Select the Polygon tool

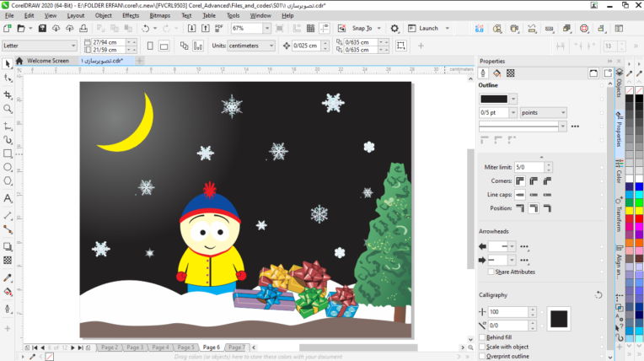8,180
